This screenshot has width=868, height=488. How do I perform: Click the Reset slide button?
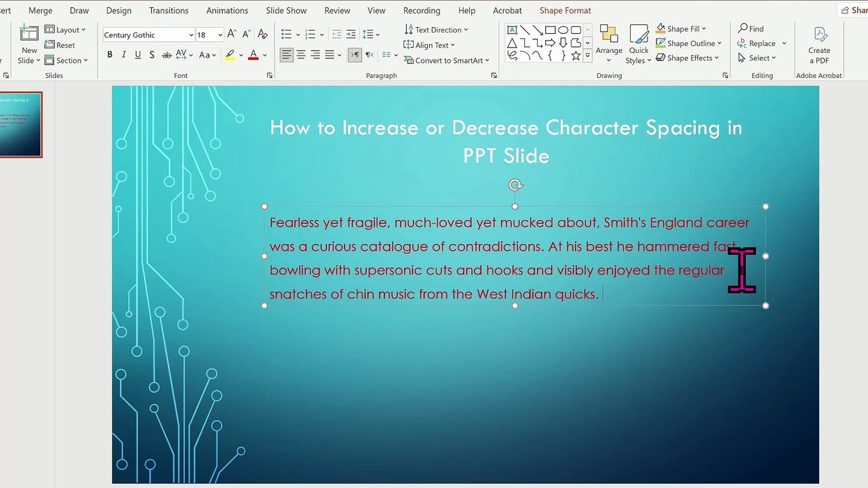tap(60, 45)
